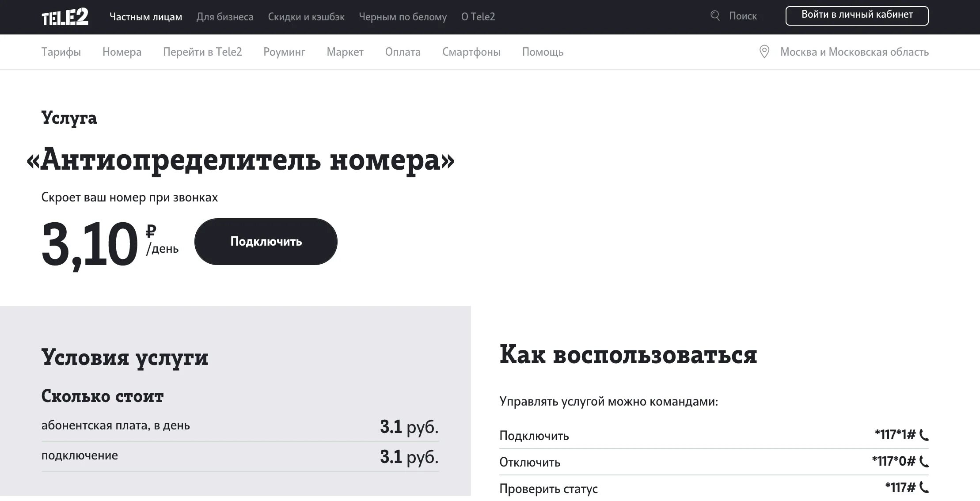
Task: Click Войти в личный кабинет button
Action: click(857, 15)
